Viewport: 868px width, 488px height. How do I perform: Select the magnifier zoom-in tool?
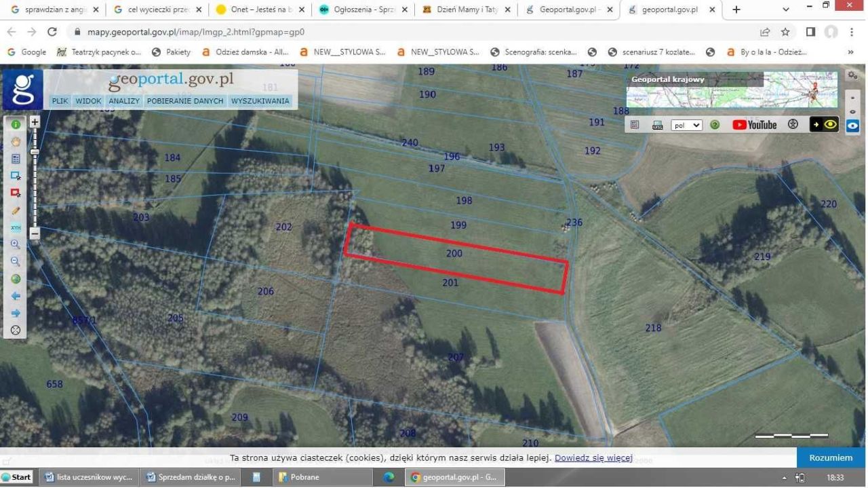16,244
